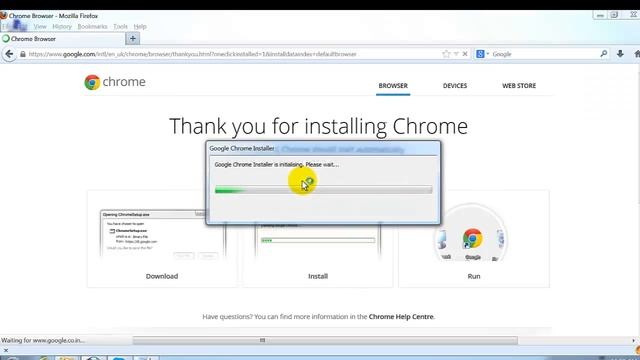Click the Google Chrome Installer dialog title
This screenshot has height=360, width=640.
click(242, 149)
